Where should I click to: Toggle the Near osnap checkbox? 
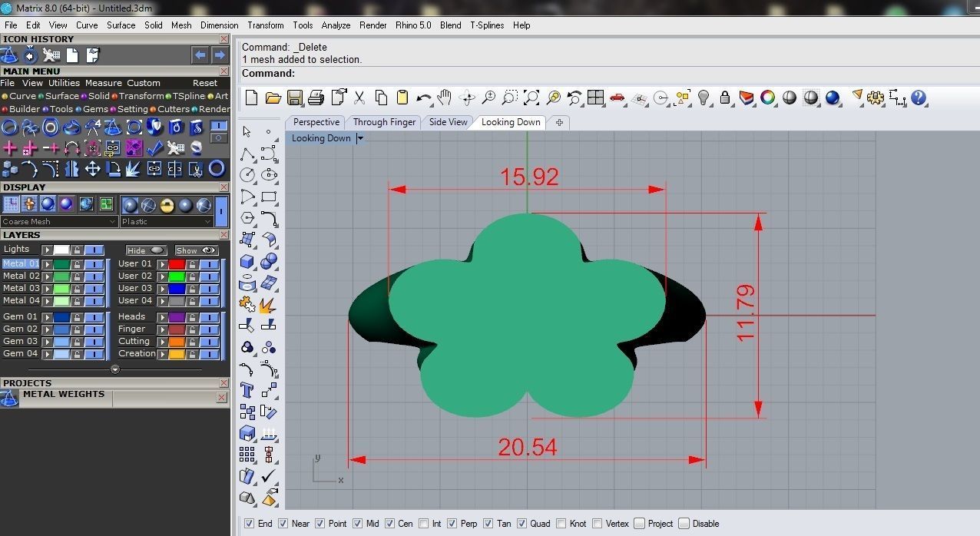[283, 524]
